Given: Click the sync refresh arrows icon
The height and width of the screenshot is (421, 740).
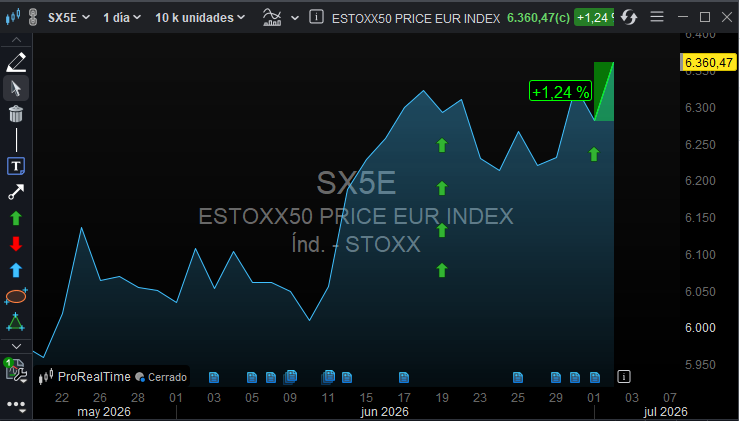Looking at the screenshot, I should 629,17.
